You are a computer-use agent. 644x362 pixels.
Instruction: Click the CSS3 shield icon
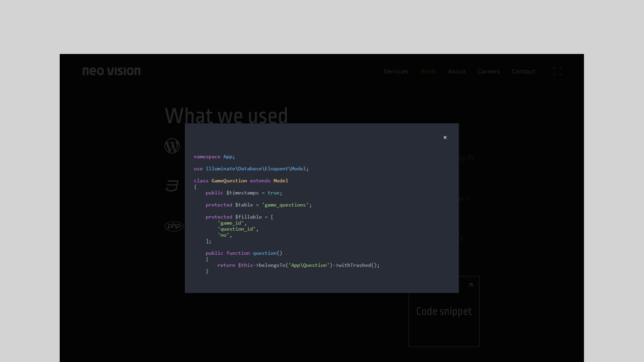(x=172, y=186)
